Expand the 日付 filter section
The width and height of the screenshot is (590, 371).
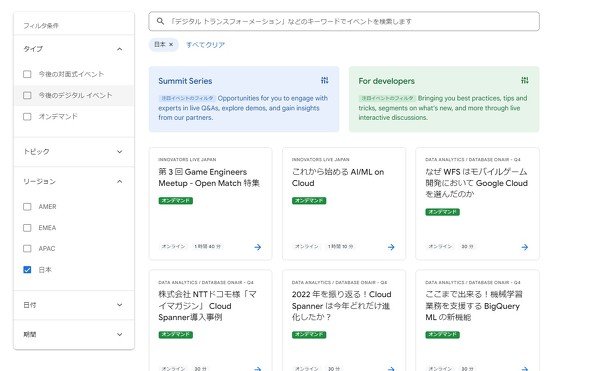tap(119, 305)
